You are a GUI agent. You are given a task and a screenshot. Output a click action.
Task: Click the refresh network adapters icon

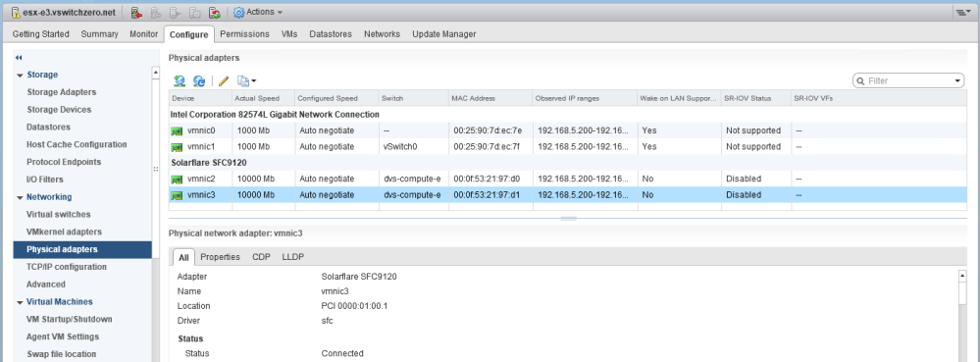[199, 80]
